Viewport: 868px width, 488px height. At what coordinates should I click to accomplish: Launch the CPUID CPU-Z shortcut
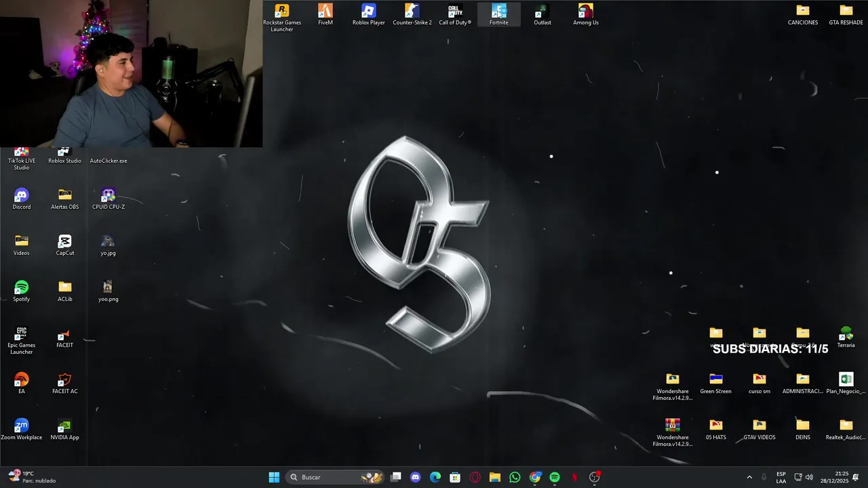[x=108, y=199]
